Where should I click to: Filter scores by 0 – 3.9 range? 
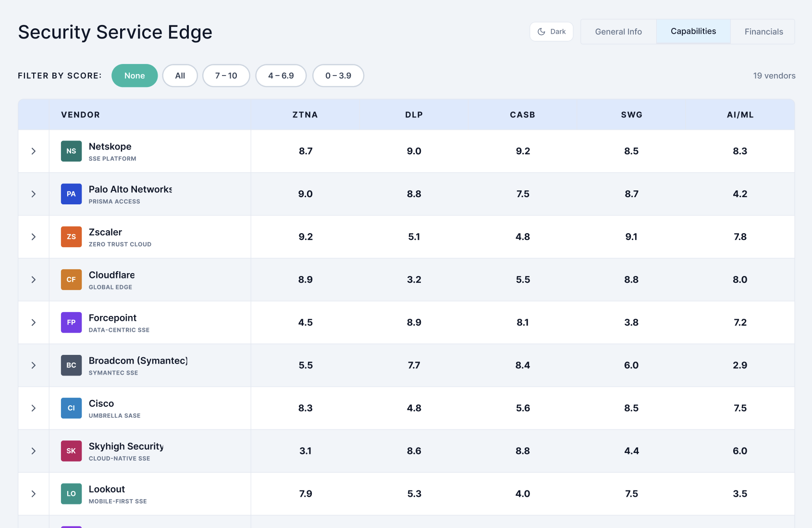click(x=338, y=75)
